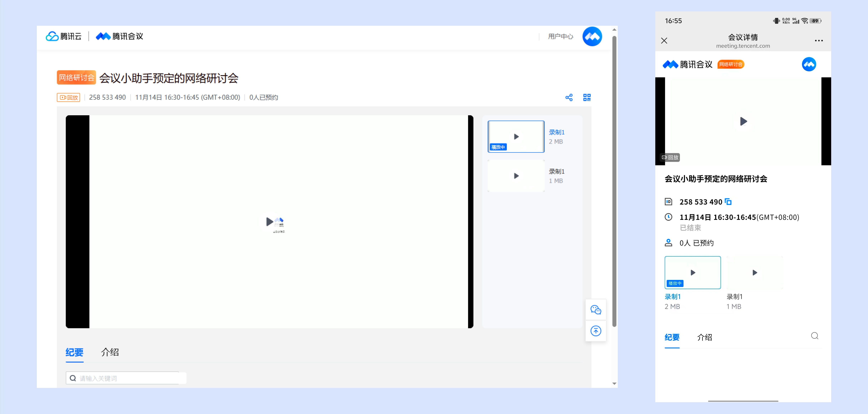Viewport: 868px width, 414px height.
Task: Tap the mobile search magnifier icon
Action: [x=814, y=336]
